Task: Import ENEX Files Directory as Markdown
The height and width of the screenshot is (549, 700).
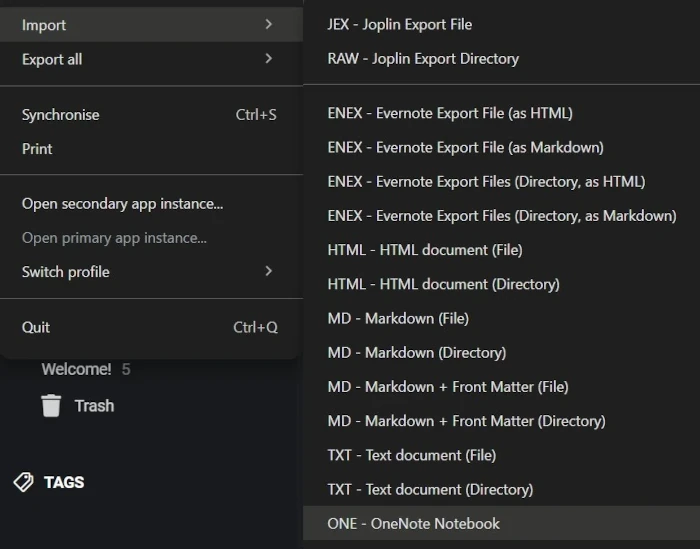Action: tap(501, 216)
